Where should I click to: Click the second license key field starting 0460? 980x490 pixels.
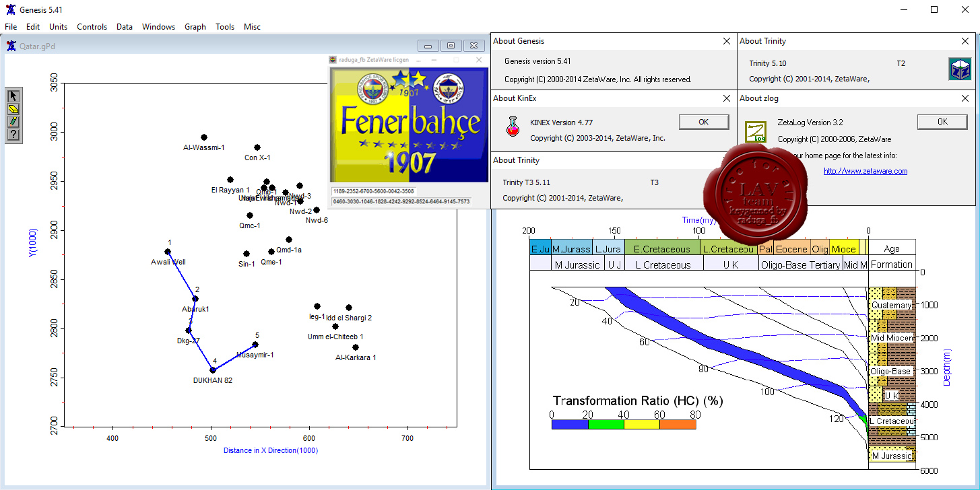pyautogui.click(x=401, y=201)
